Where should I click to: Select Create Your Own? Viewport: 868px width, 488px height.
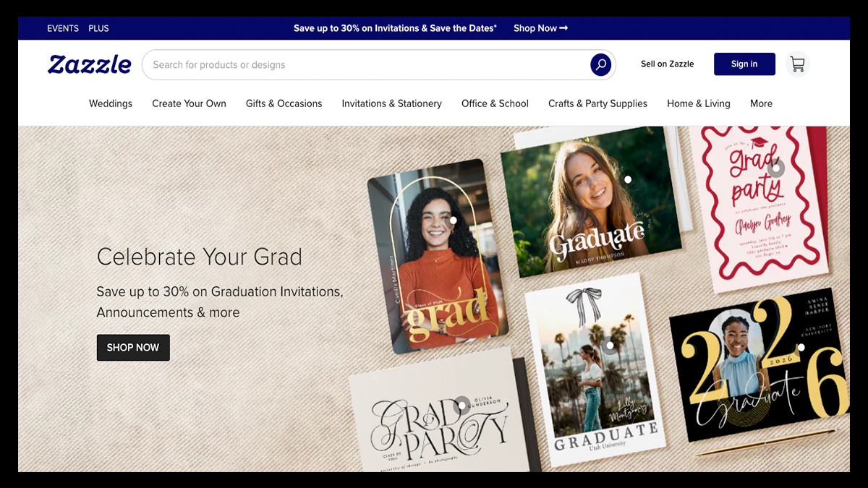[189, 103]
